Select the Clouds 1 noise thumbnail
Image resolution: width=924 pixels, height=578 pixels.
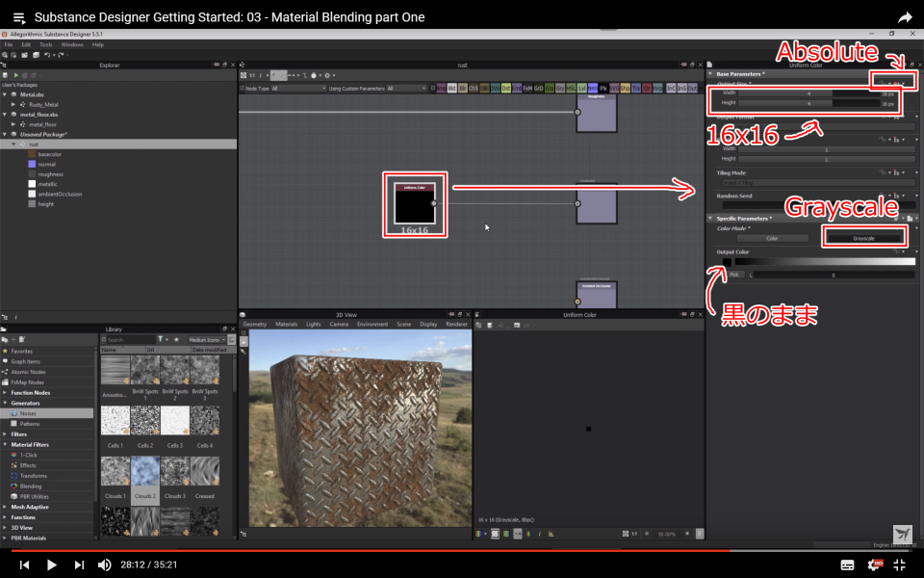115,471
